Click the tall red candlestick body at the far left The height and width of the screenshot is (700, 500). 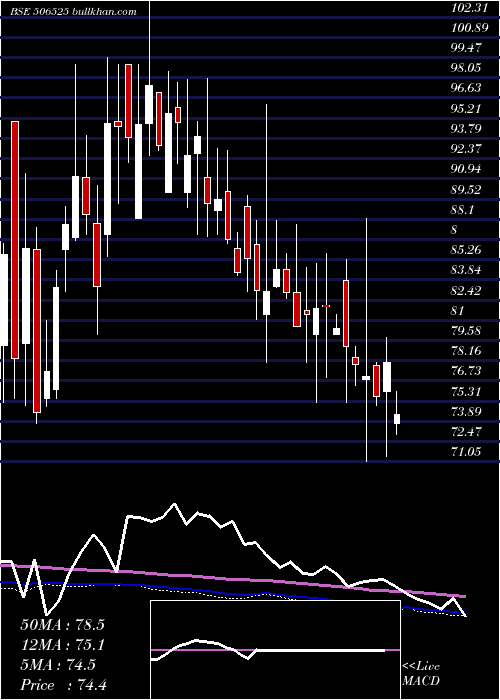pos(15,240)
